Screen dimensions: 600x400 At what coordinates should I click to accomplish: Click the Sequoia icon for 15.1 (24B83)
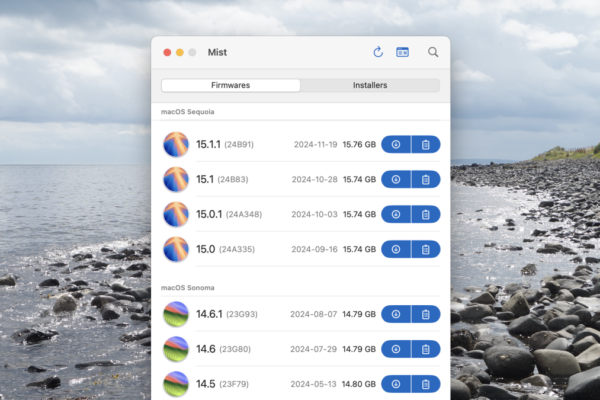coord(176,179)
